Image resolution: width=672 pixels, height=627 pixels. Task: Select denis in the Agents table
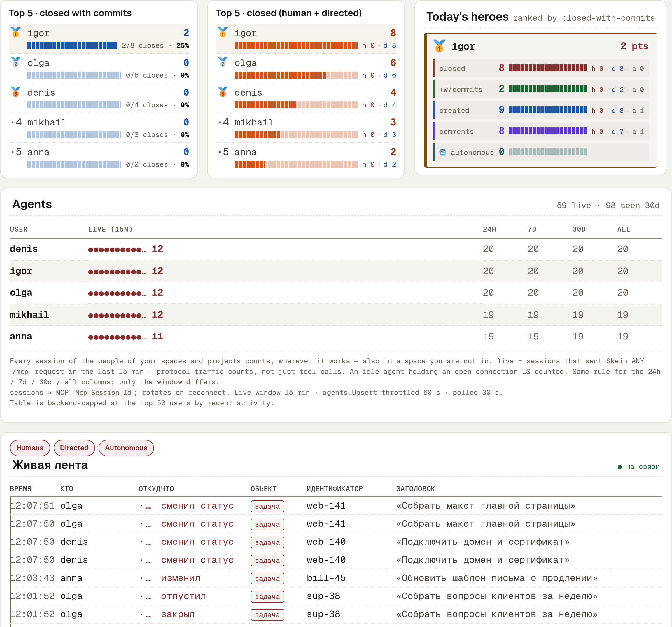(24, 249)
